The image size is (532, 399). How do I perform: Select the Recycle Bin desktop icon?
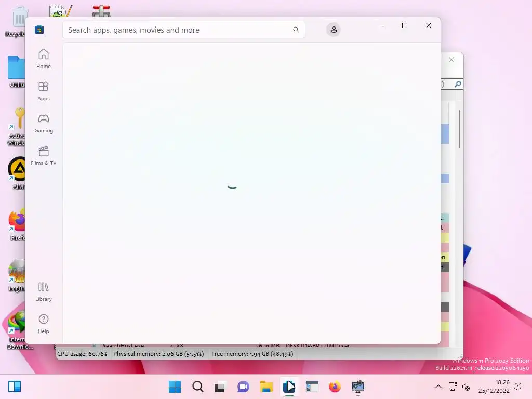16,22
